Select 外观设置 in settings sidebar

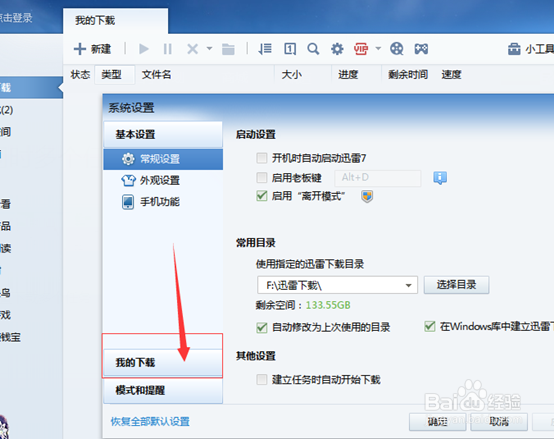click(163, 180)
